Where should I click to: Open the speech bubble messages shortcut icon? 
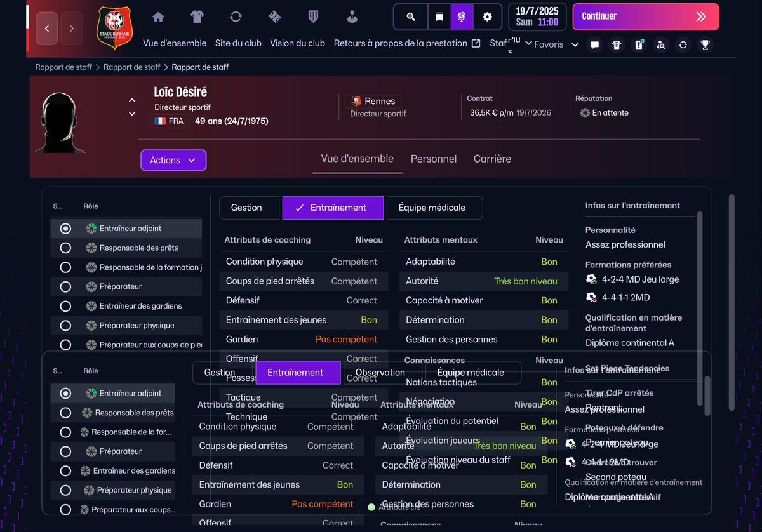coord(595,45)
